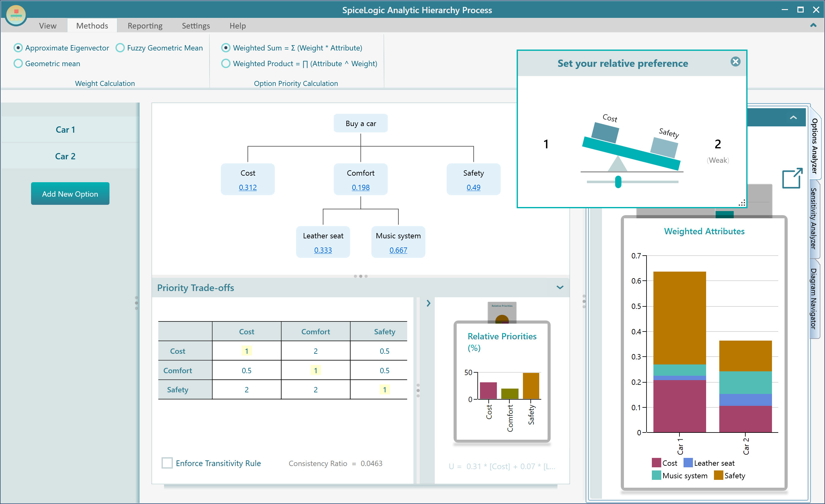This screenshot has width=825, height=504.
Task: Click the SpiceLogic application logo icon
Action: 16,15
